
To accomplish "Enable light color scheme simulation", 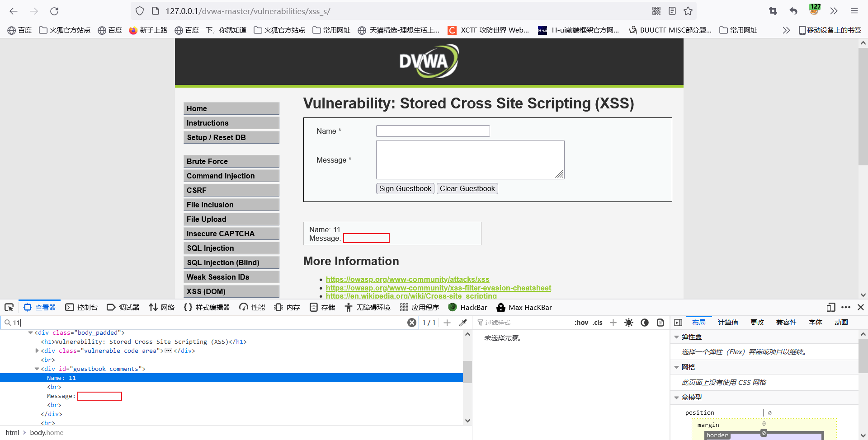I will 629,323.
